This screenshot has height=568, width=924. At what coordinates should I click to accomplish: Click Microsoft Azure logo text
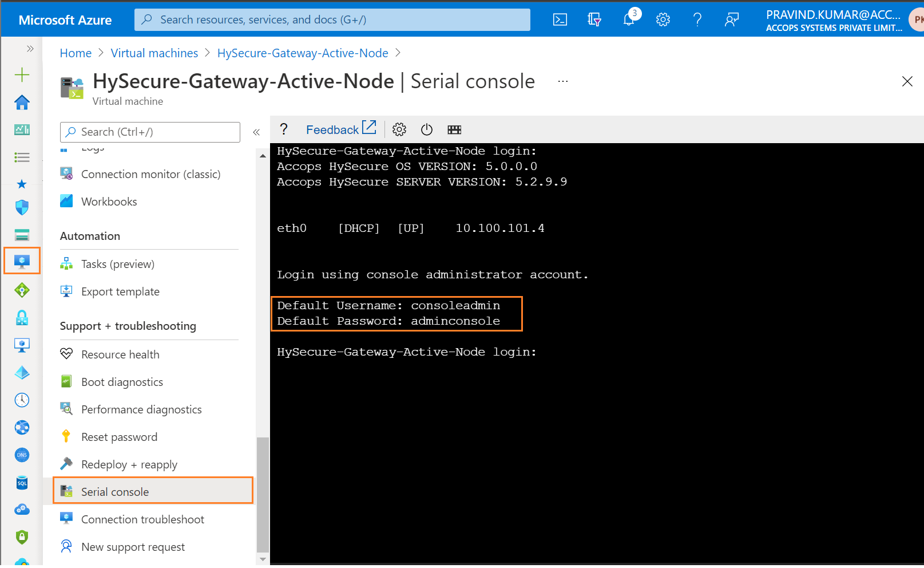click(65, 20)
